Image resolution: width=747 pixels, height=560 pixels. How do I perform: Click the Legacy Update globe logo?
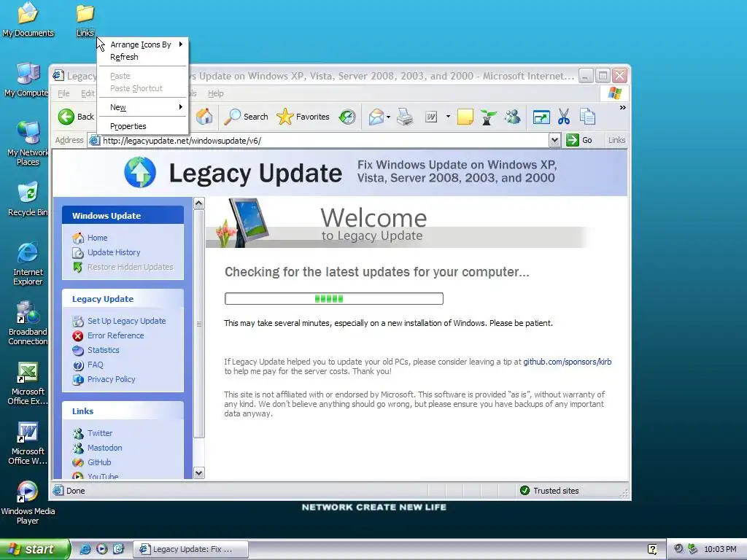pos(140,172)
